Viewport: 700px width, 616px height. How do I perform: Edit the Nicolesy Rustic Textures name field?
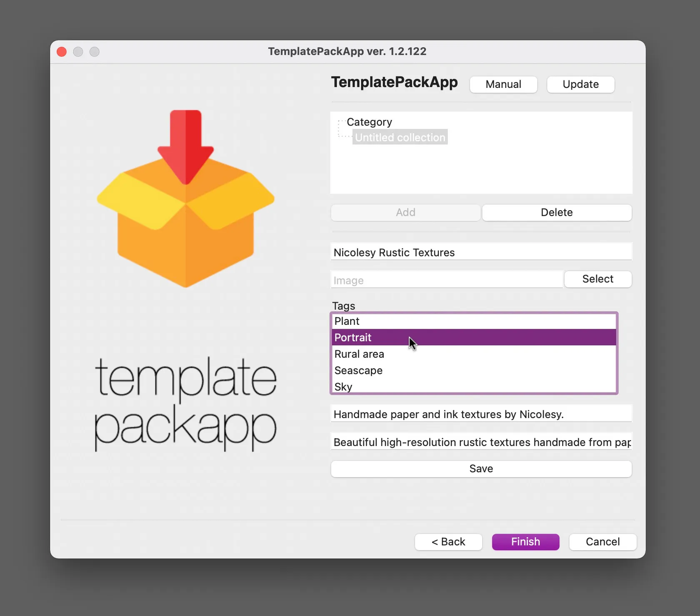[x=481, y=252]
